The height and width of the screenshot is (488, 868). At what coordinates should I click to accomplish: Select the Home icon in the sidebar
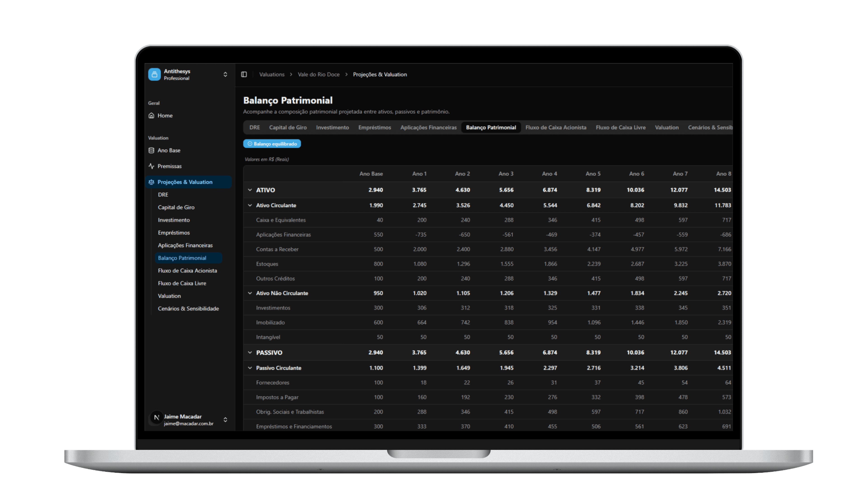[152, 115]
